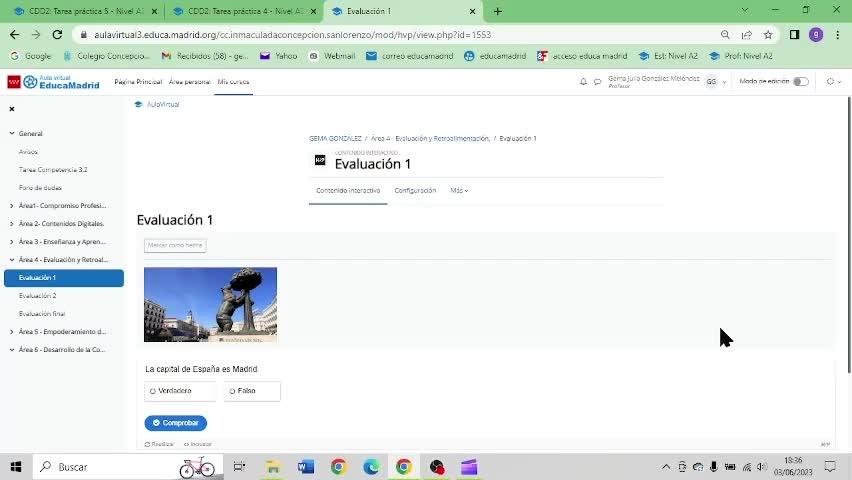Click the zoom magnifier icon in the address bar
The height and width of the screenshot is (480, 852).
(725, 35)
